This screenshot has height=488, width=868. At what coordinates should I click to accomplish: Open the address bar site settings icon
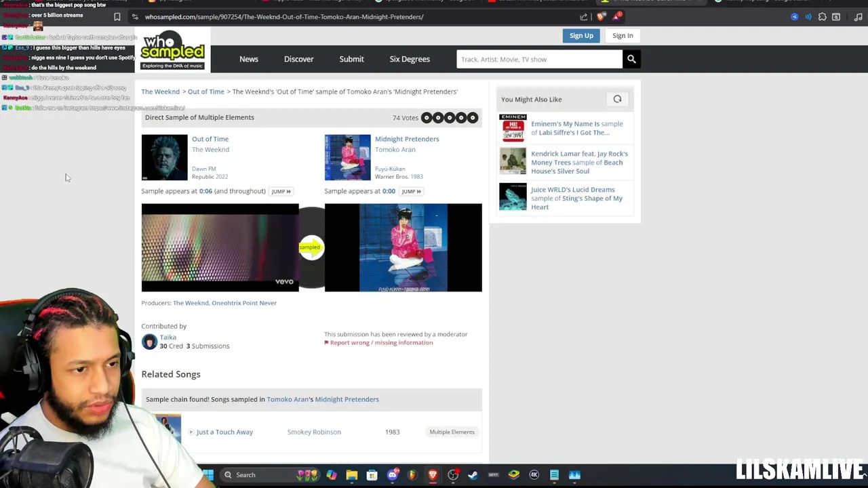[x=135, y=17]
